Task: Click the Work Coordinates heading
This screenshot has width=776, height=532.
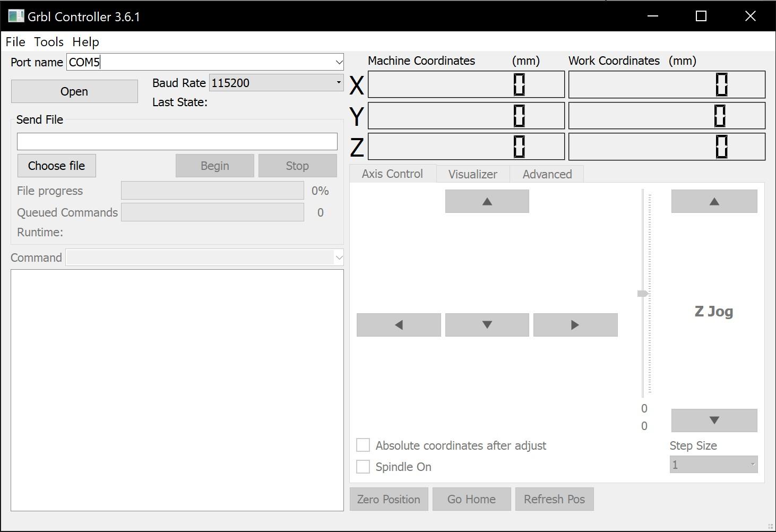Action: pos(614,61)
